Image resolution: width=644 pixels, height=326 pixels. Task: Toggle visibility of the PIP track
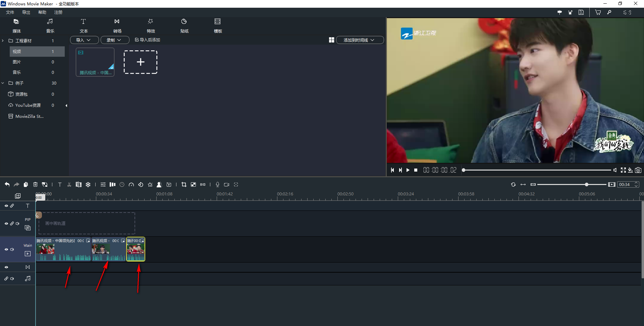coord(6,224)
